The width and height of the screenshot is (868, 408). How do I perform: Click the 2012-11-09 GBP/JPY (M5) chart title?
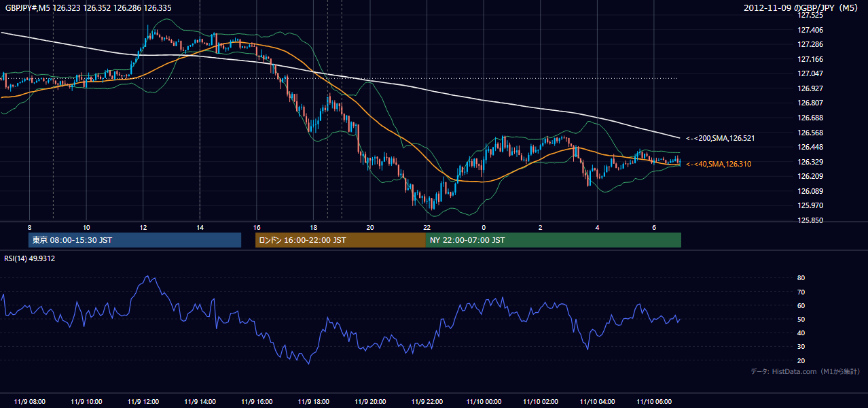click(x=802, y=7)
